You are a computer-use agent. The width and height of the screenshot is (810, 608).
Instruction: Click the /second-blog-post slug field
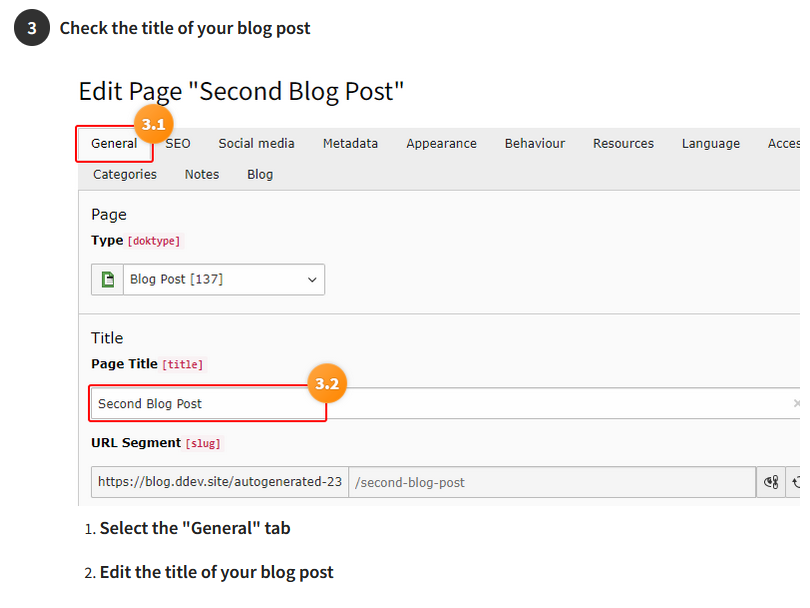tap(552, 482)
